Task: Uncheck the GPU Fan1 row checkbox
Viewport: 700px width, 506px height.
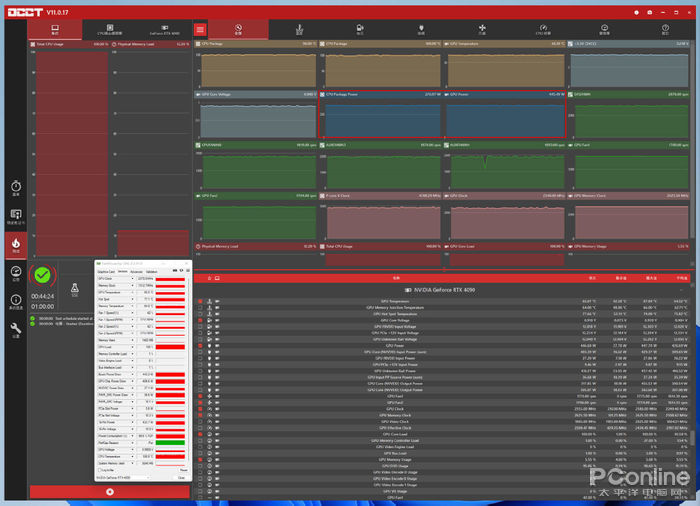Action: click(x=200, y=396)
